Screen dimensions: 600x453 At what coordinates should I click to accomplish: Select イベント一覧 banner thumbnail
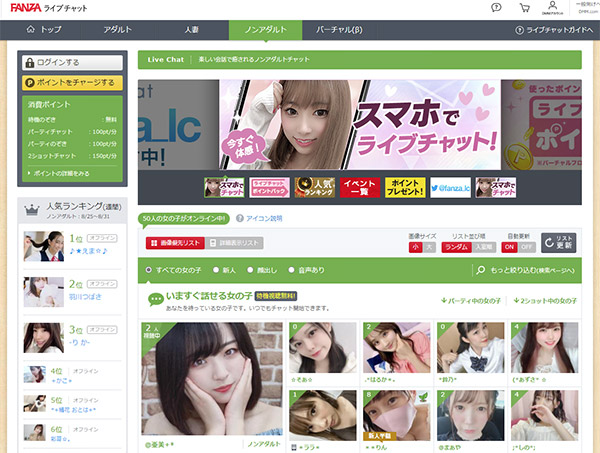360,187
